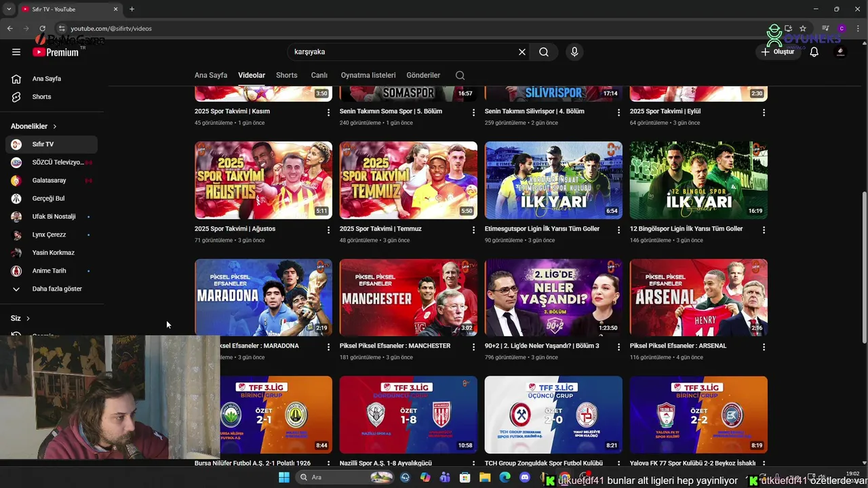Open Lynx Çerezz subscription
The image size is (868, 488).
(51, 235)
